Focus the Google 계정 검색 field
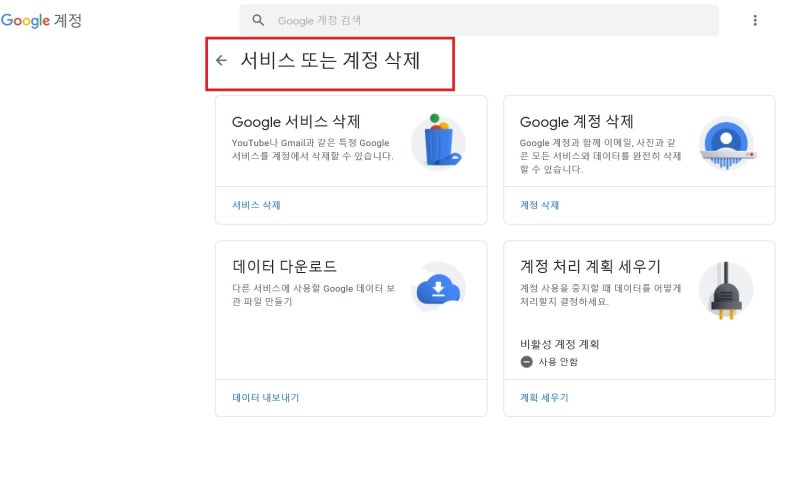Viewport: 800px width, 489px height. click(x=479, y=20)
